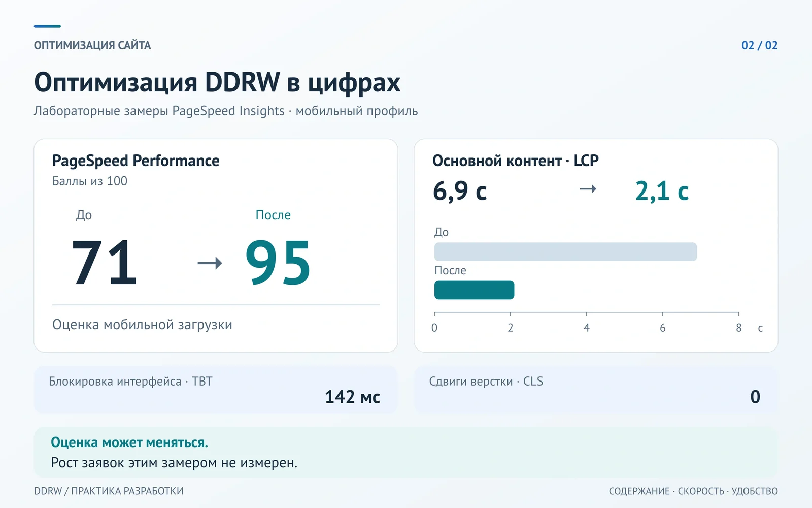Select the slide counter "02 / 02"
812x508 pixels.
click(x=759, y=45)
